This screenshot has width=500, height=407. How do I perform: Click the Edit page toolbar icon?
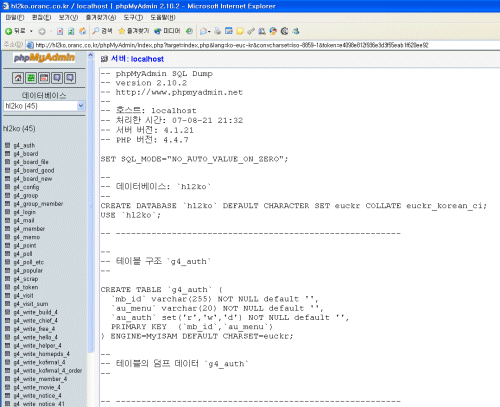pos(229,31)
